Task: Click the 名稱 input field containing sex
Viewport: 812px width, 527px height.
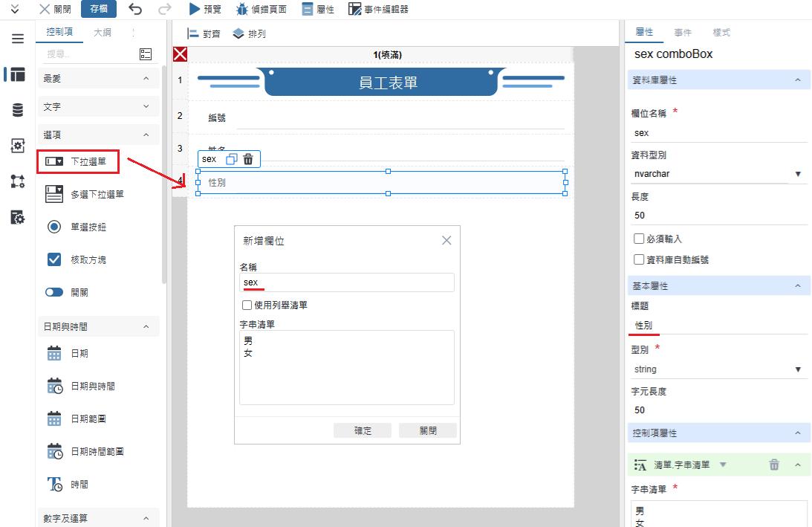Action: pyautogui.click(x=346, y=282)
